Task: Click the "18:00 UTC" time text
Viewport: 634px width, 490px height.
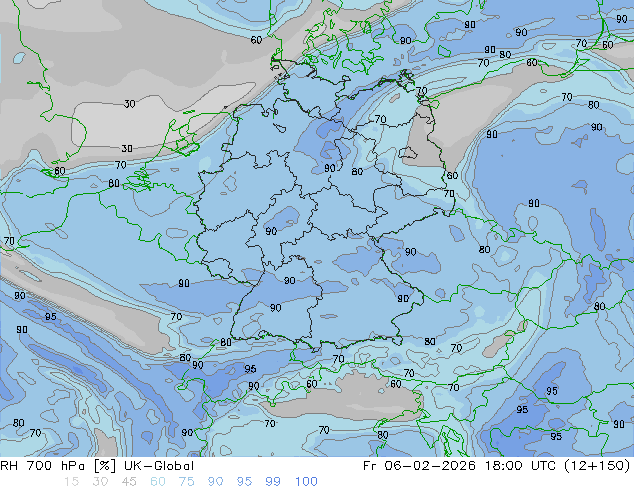Action: click(x=520, y=466)
